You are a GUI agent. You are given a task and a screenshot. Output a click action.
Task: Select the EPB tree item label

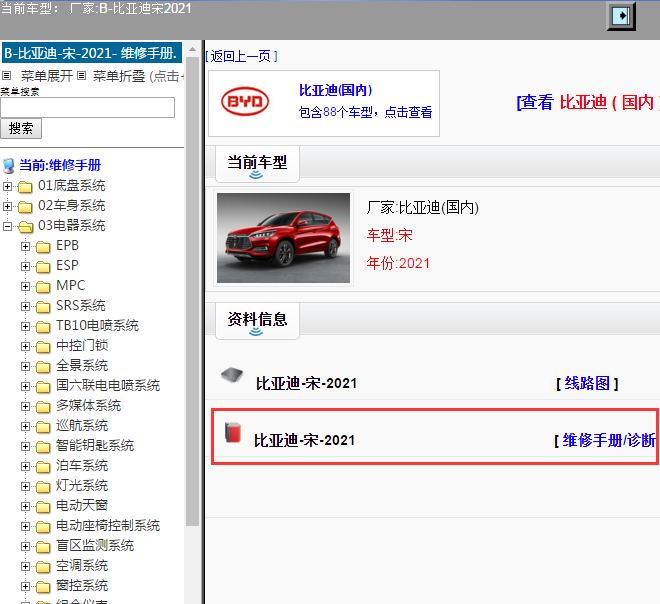coord(67,245)
